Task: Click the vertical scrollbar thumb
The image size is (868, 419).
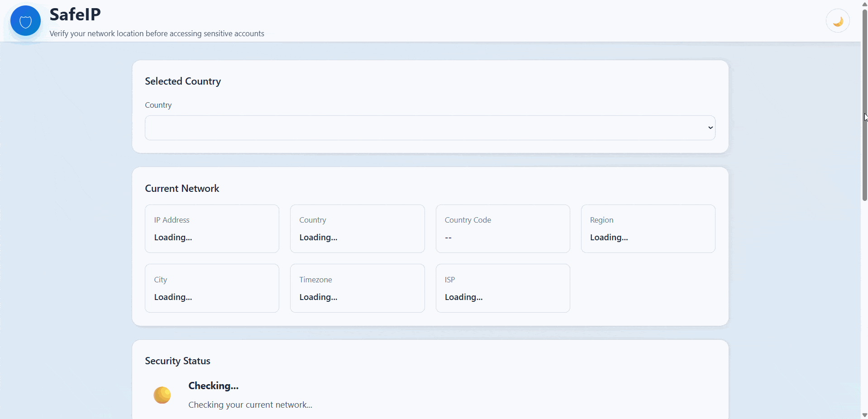Action: [864, 105]
